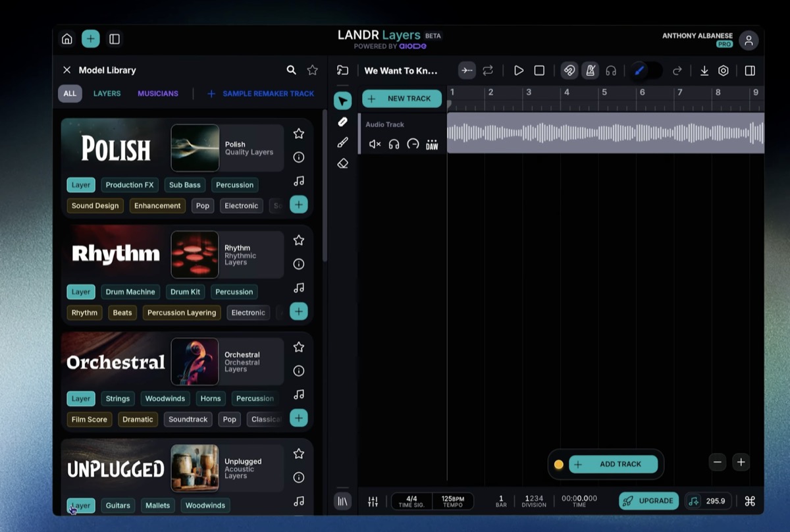Search the Model Library
This screenshot has height=532, width=790.
pos(291,70)
